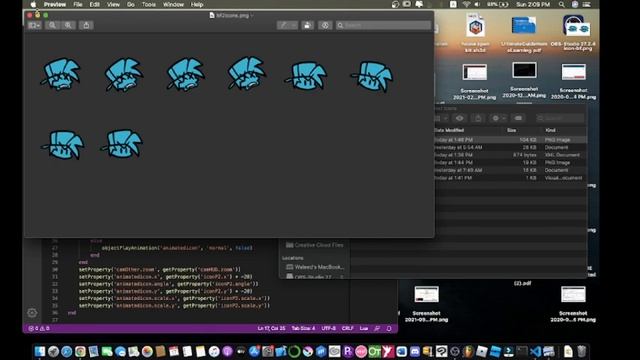The width and height of the screenshot is (640, 360).
Task: Open Control Center from the menu bar
Action: click(587, 4)
